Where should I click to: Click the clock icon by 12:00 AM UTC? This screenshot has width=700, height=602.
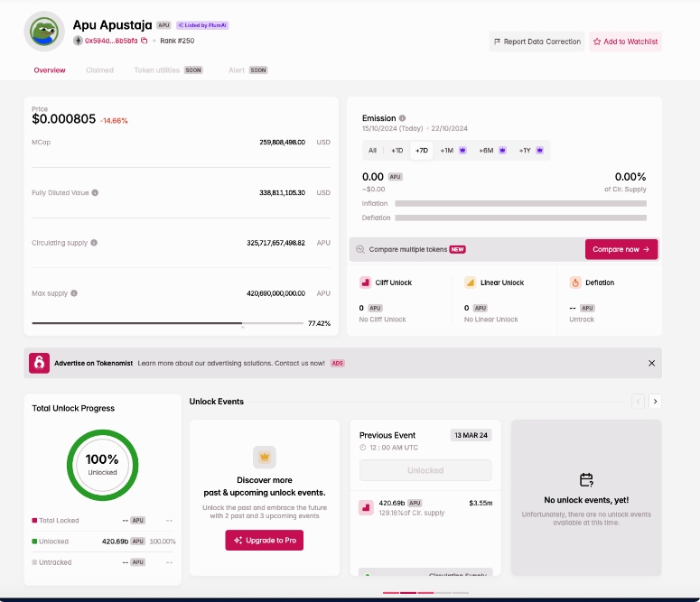pos(362,448)
